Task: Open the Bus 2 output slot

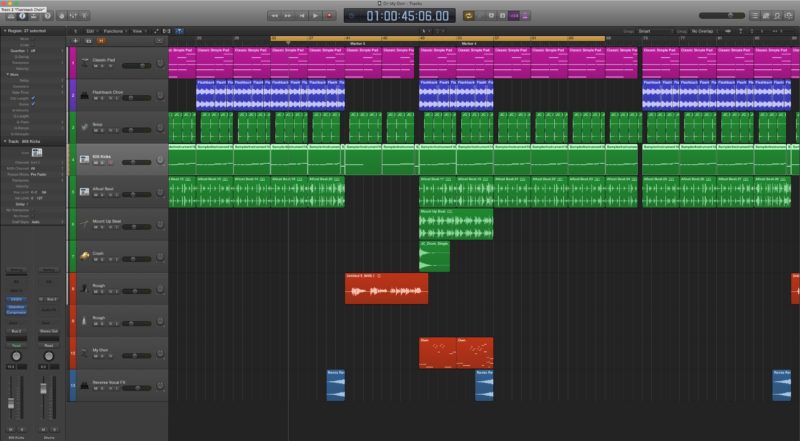Action: coord(16,331)
